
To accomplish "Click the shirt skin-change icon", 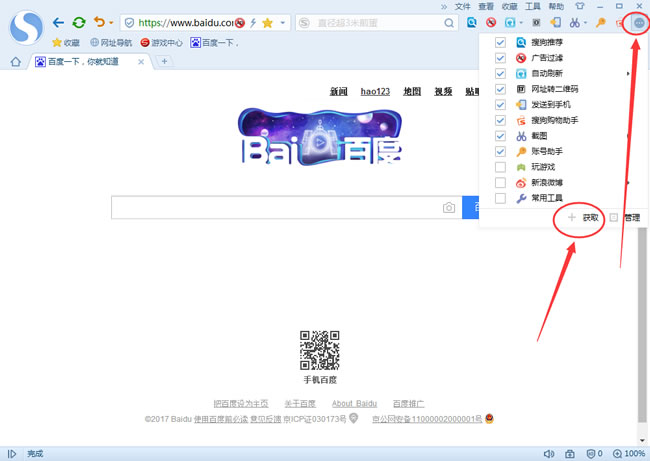I will tap(580, 6).
